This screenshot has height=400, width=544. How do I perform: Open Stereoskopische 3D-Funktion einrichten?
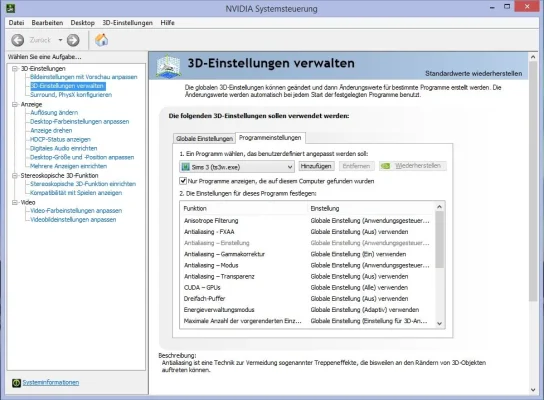pos(83,184)
